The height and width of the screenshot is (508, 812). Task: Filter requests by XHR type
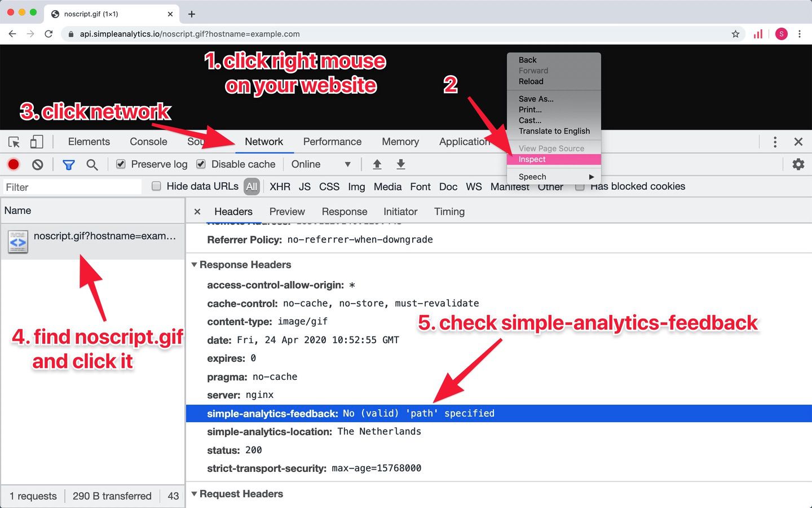[280, 187]
